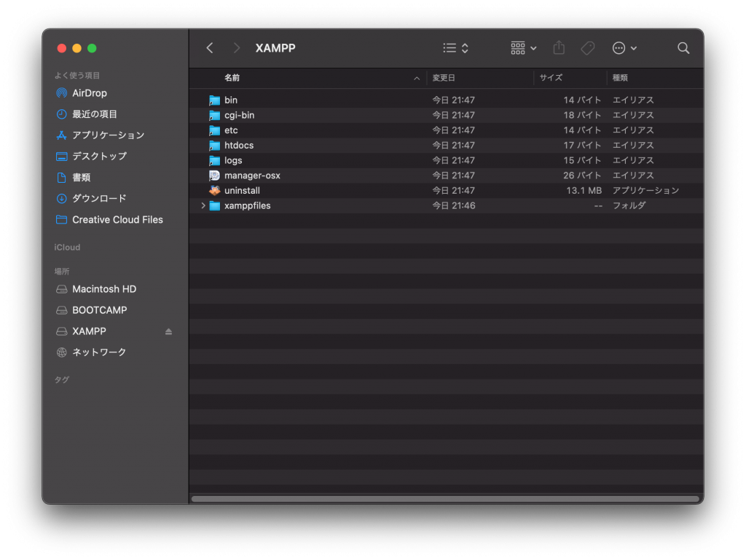Open ダウンロード in the sidebar

pos(99,199)
